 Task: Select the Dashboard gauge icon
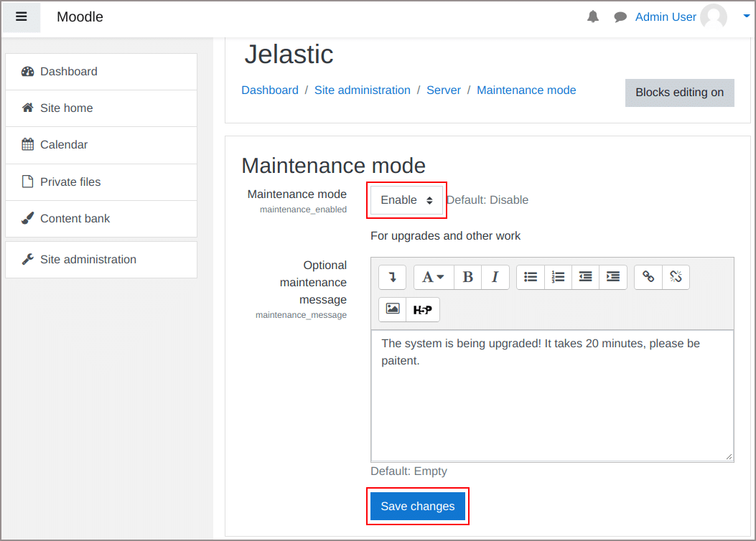pyautogui.click(x=27, y=72)
